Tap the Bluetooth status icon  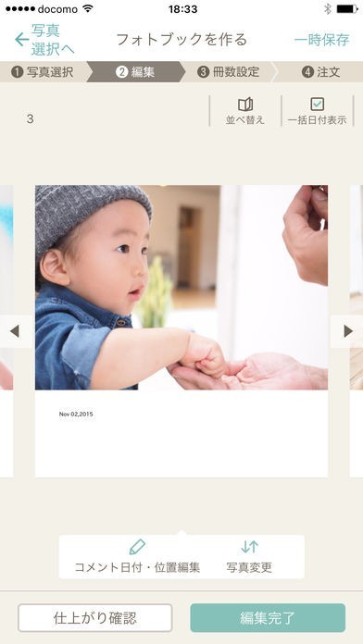(327, 9)
